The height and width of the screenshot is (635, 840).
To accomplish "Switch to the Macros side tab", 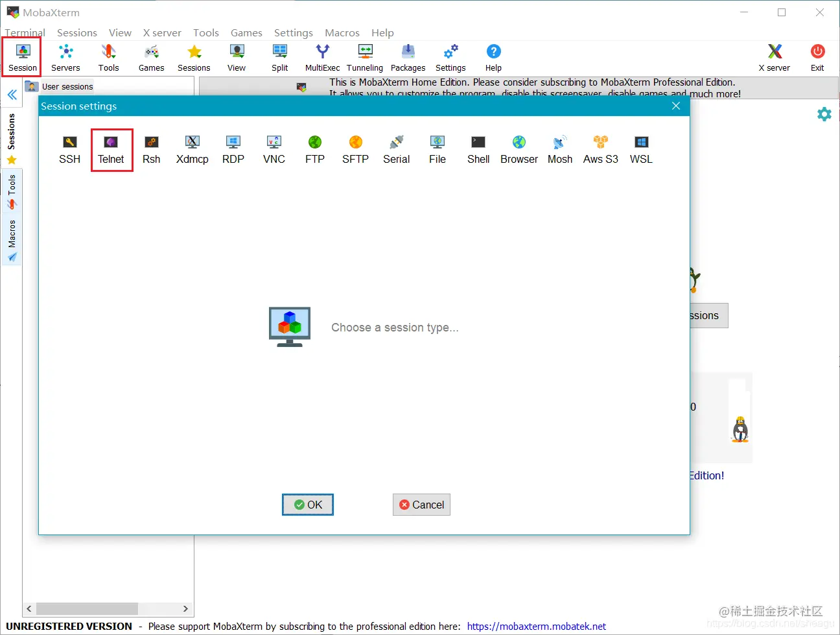I will (12, 240).
